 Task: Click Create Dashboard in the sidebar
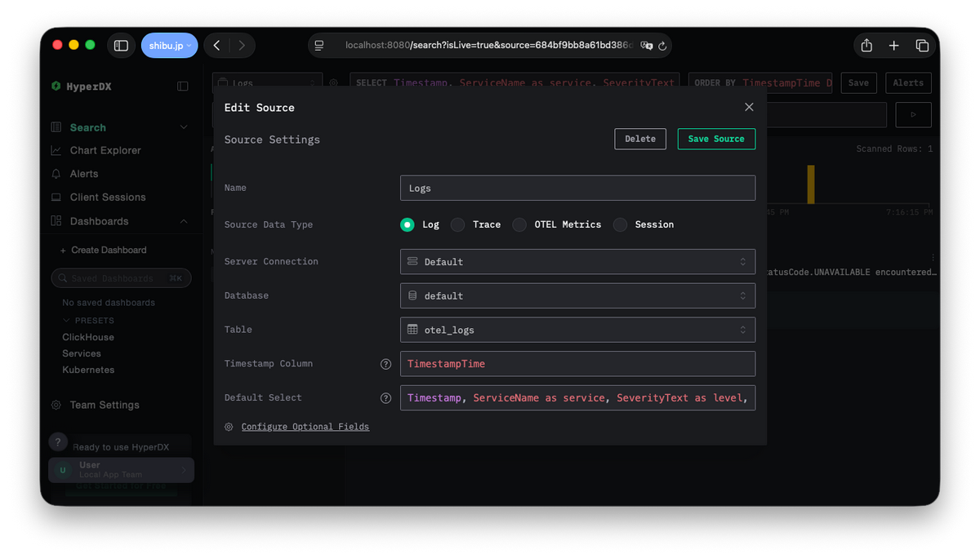pyautogui.click(x=104, y=250)
